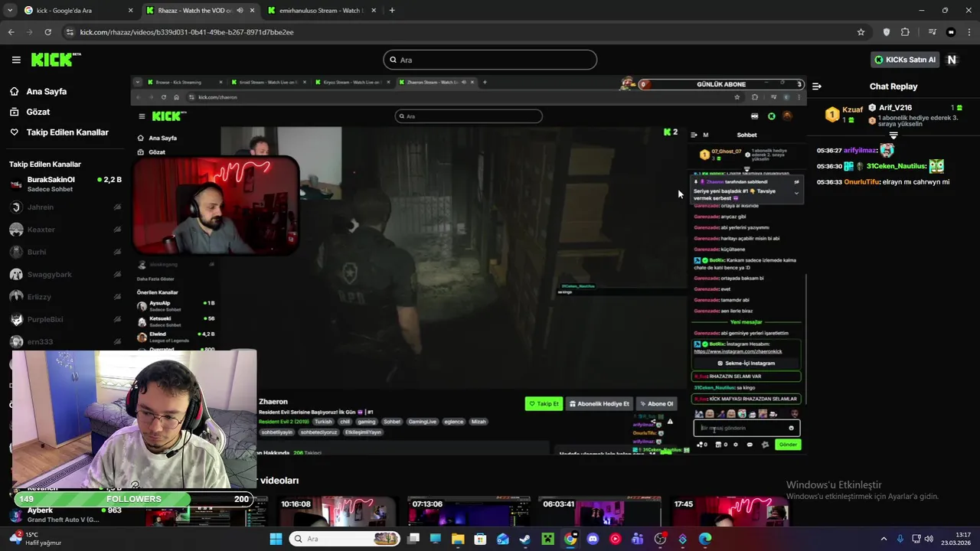This screenshot has width=980, height=551.
Task: Click username 31Ceken_Nautilus in Chat Replay
Action: click(897, 166)
